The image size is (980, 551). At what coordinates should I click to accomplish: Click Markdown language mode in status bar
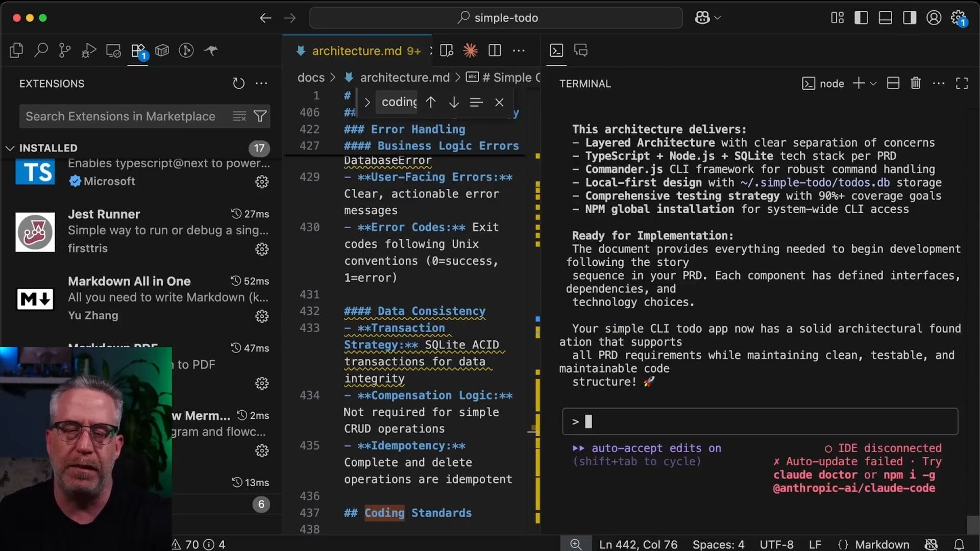[x=881, y=544]
